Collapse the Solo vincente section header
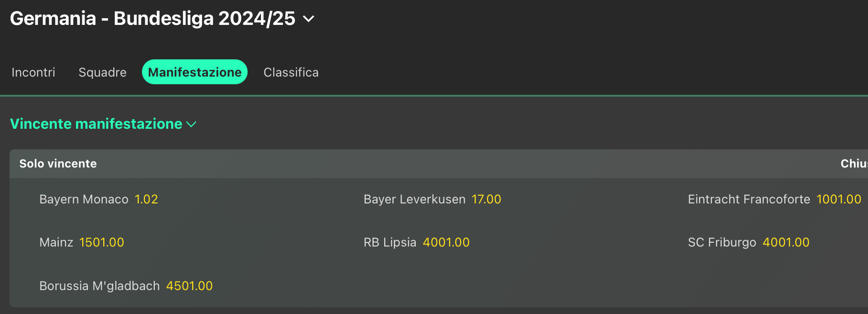This screenshot has width=868, height=314. [58, 164]
